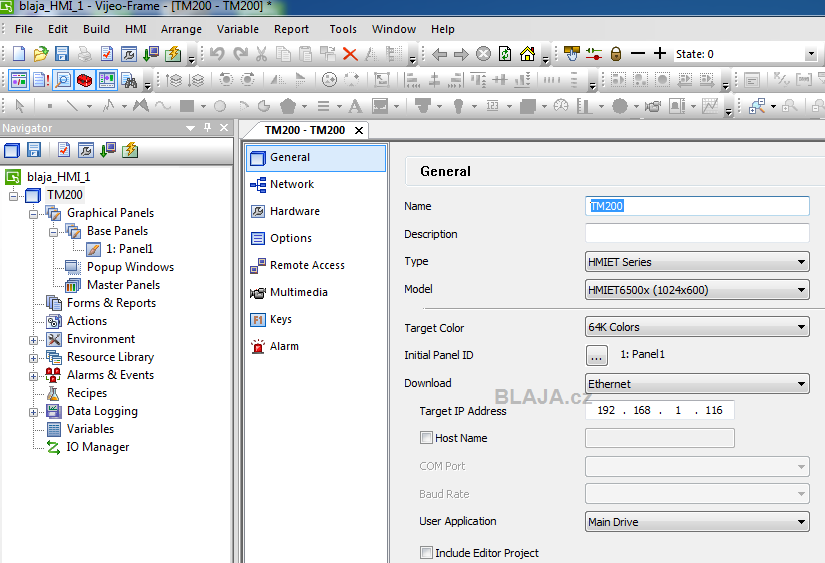Click the Open folder icon
The image size is (825, 563).
coord(41,54)
